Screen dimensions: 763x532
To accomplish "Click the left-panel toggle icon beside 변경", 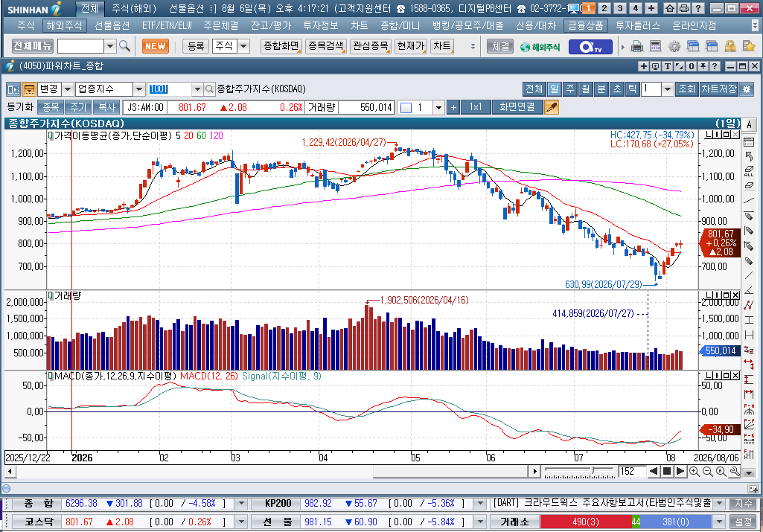I will [x=13, y=89].
